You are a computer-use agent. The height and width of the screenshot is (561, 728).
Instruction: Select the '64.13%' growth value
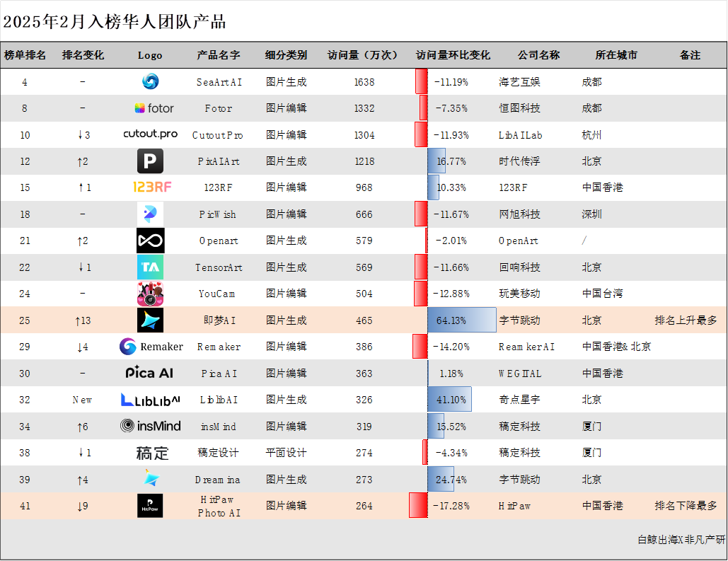[x=451, y=320]
